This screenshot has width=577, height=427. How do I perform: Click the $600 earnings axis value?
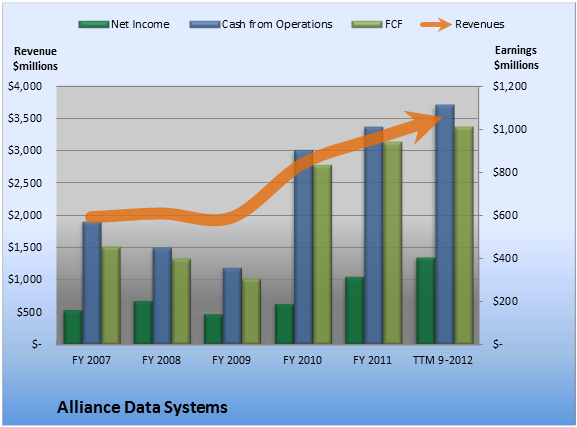[506, 215]
